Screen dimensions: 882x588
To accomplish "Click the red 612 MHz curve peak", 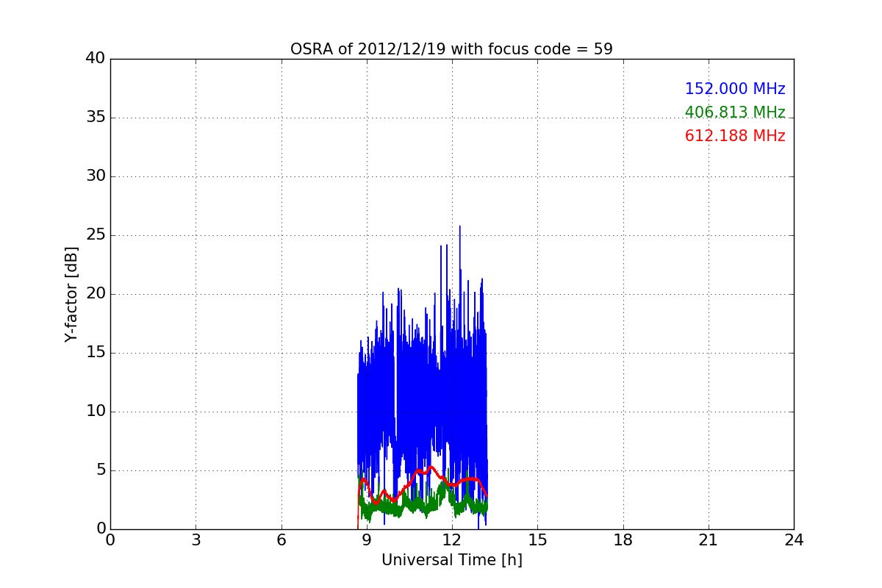I will 431,467.
